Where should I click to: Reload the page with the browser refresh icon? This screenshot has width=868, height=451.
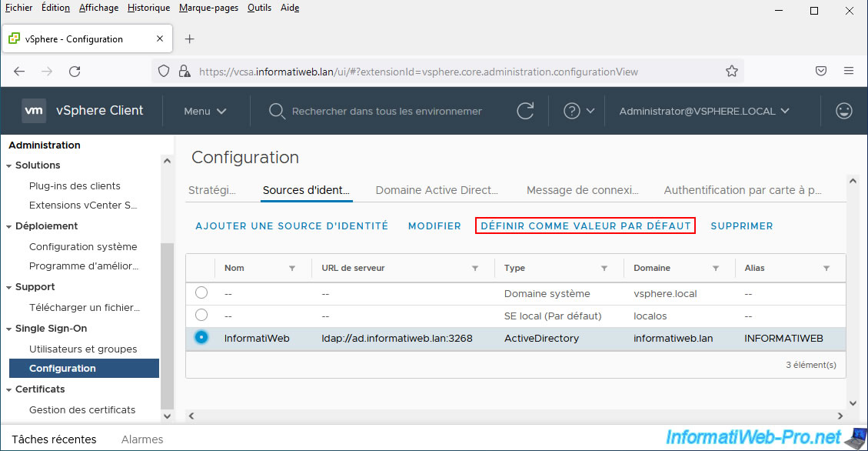pos(75,72)
